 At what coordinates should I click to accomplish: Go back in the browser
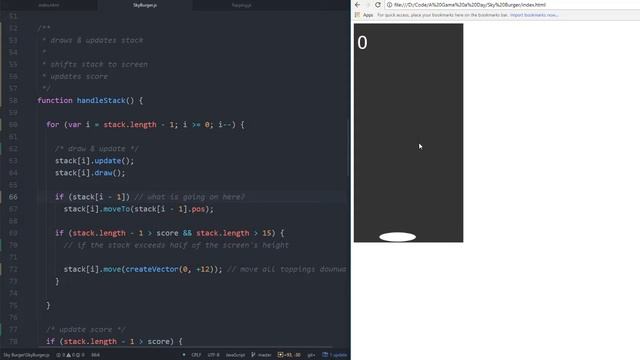pos(358,5)
